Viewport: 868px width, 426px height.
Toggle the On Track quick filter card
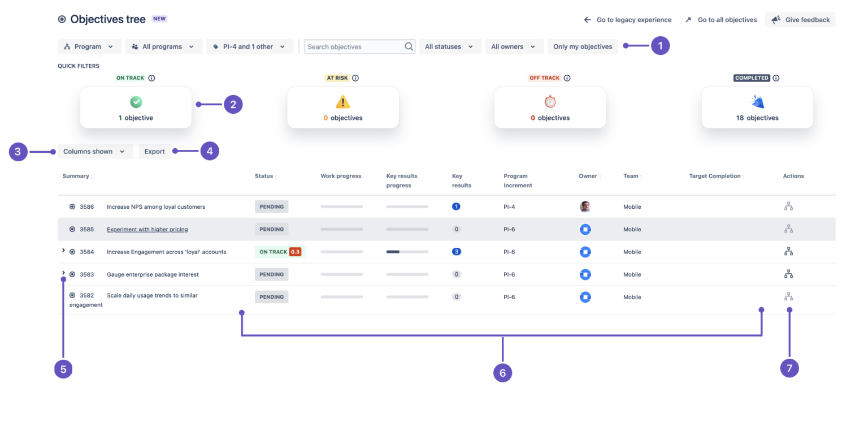click(136, 107)
